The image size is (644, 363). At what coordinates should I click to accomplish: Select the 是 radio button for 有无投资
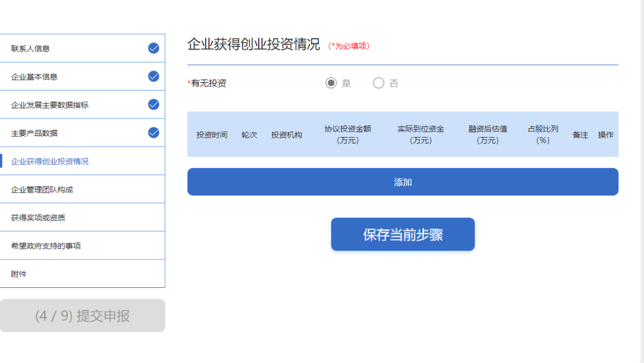coord(331,83)
